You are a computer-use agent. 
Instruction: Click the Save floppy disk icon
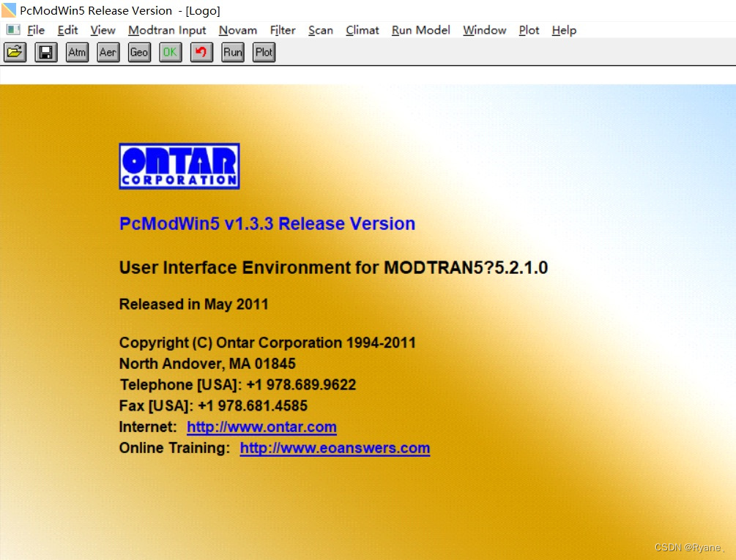pyautogui.click(x=46, y=52)
